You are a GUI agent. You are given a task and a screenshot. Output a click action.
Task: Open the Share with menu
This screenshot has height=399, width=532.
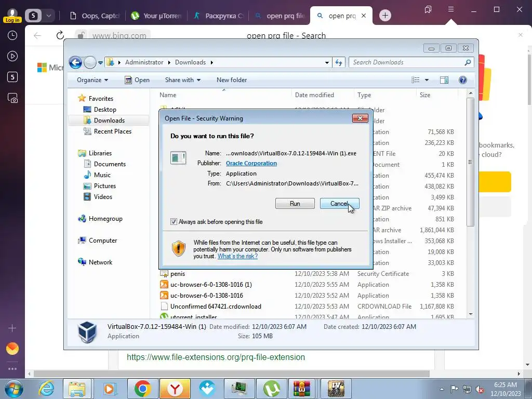182,80
